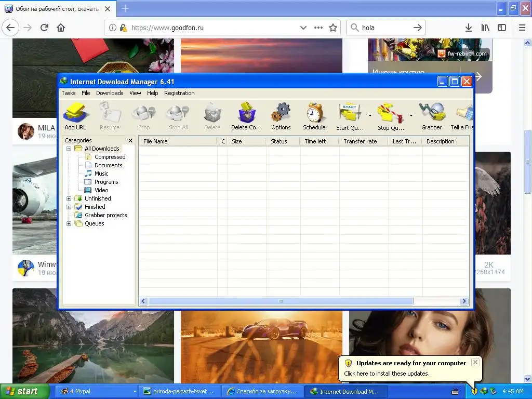Open mountain lake wallpaper thumbnail
The height and width of the screenshot is (399, 532).
[x=94, y=336]
